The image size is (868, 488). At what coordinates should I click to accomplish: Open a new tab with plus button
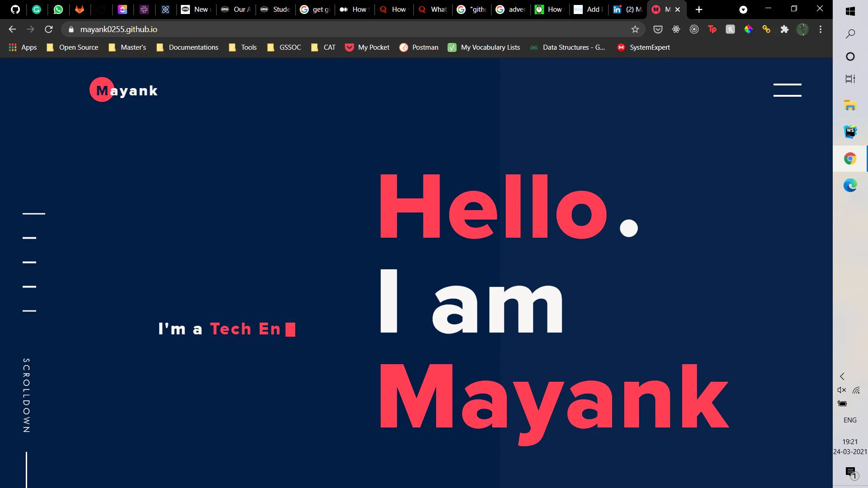(699, 9)
